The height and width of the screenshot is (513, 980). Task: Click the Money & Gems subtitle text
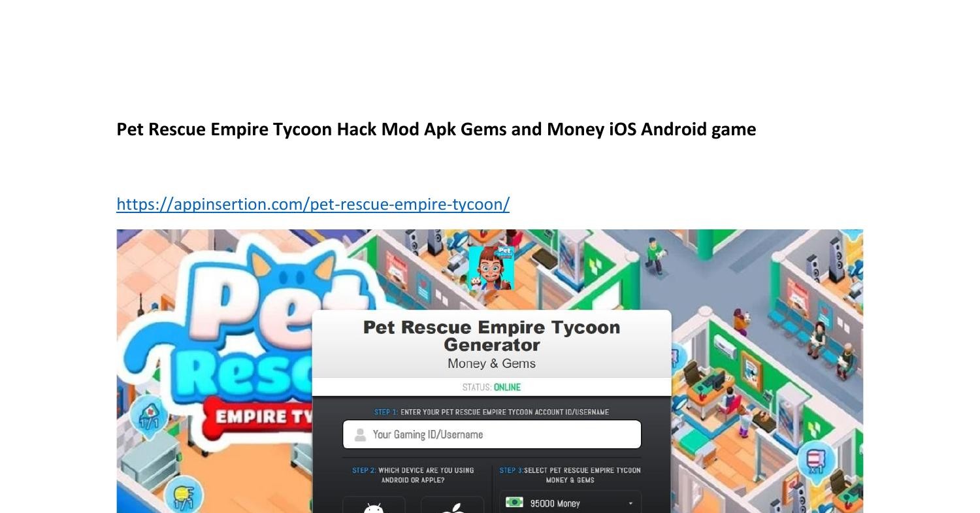point(491,363)
